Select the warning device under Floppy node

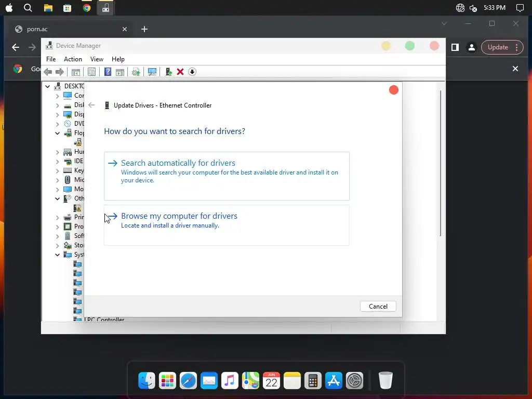[x=78, y=142]
